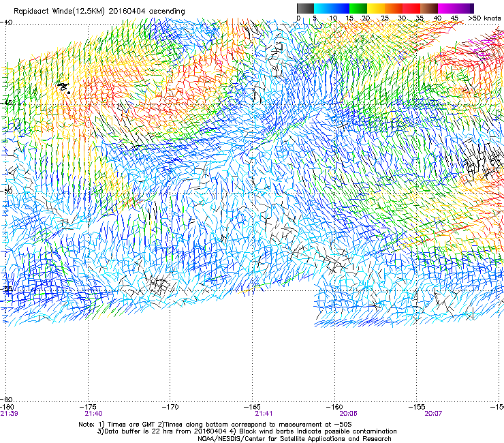Click the "-180" longitude axis label

[x=7, y=407]
